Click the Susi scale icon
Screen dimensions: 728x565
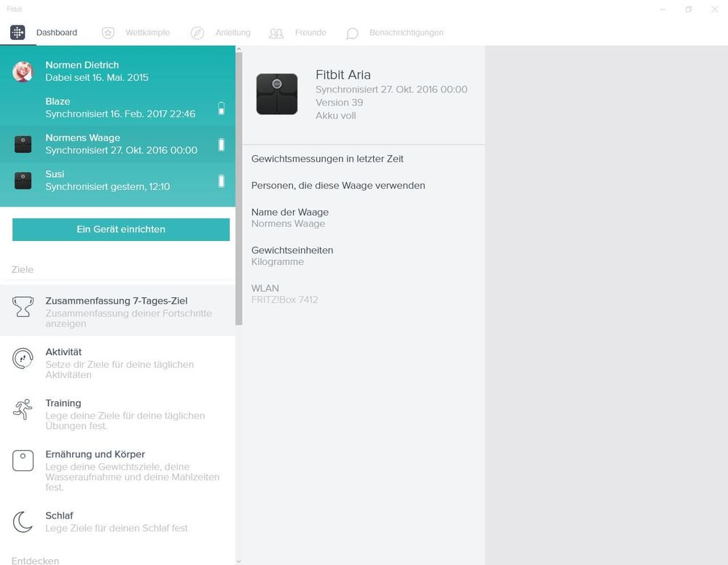pos(23,181)
